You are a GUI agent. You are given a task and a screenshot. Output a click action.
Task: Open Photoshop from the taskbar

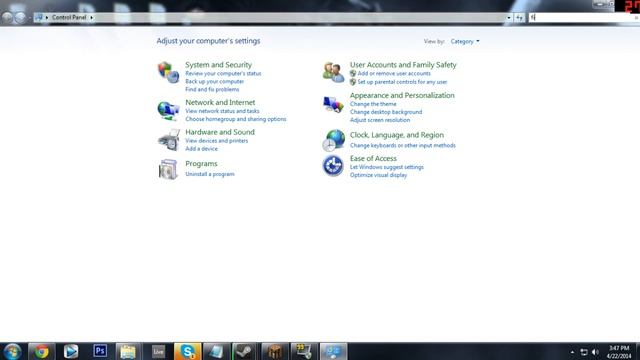tap(100, 351)
